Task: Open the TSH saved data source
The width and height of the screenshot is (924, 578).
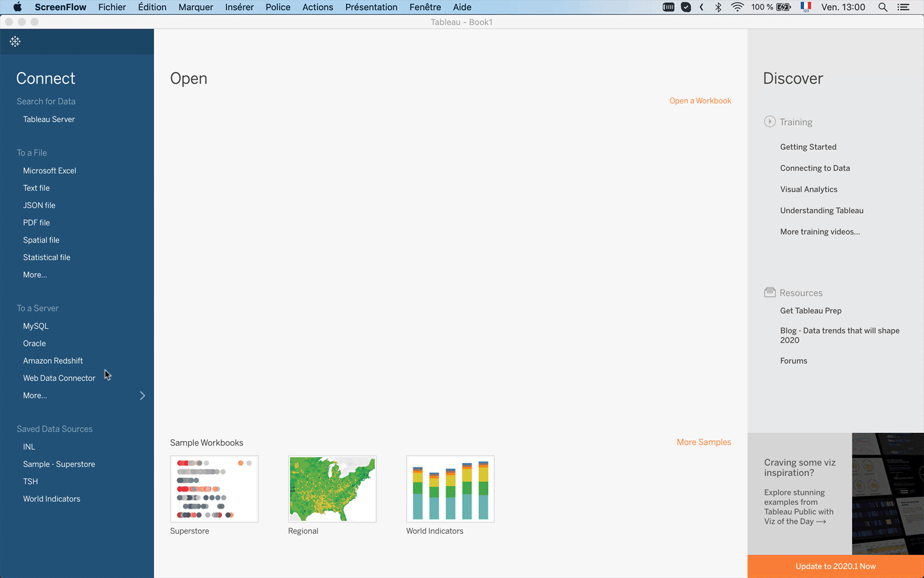Action: pos(31,482)
